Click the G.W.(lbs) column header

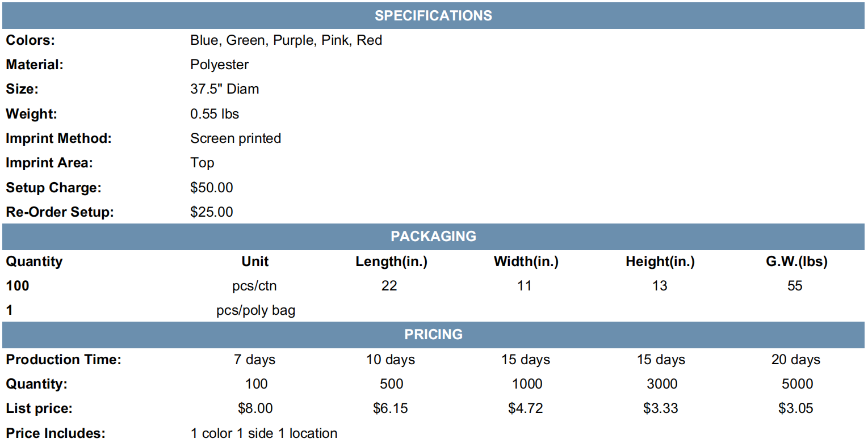pyautogui.click(x=796, y=262)
